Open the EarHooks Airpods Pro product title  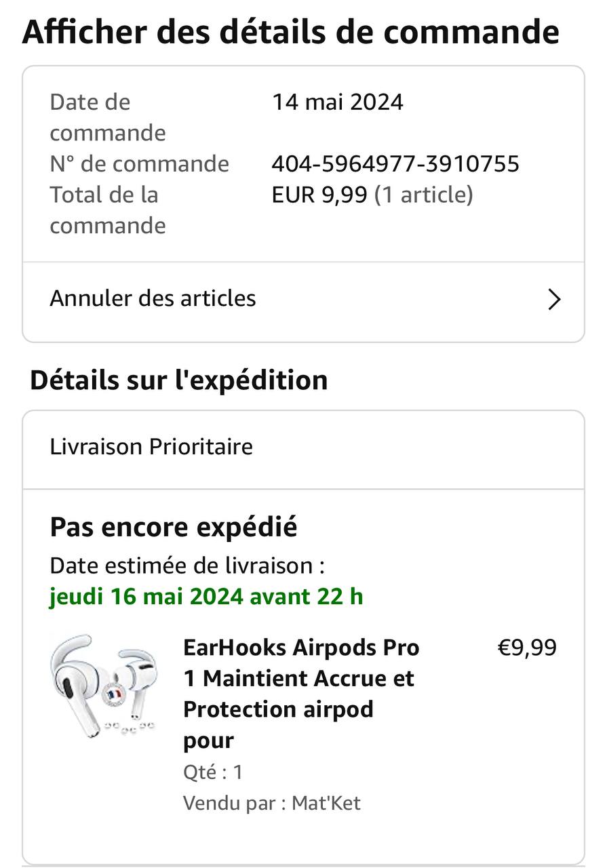click(302, 694)
